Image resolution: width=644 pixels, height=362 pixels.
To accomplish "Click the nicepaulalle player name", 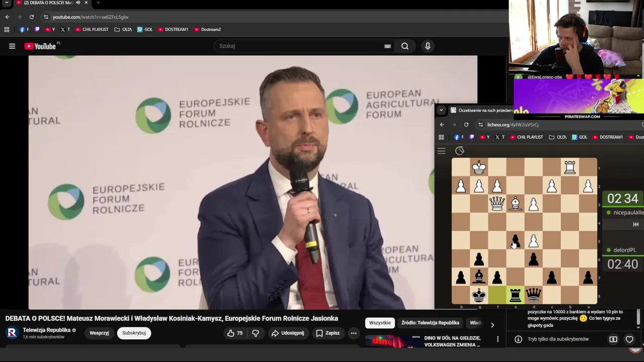I will pyautogui.click(x=628, y=213).
